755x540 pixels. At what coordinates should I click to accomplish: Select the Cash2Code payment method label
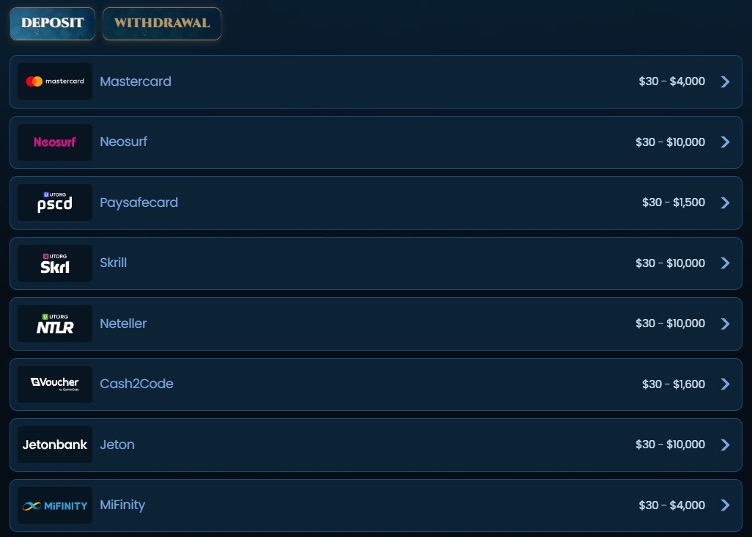click(136, 383)
